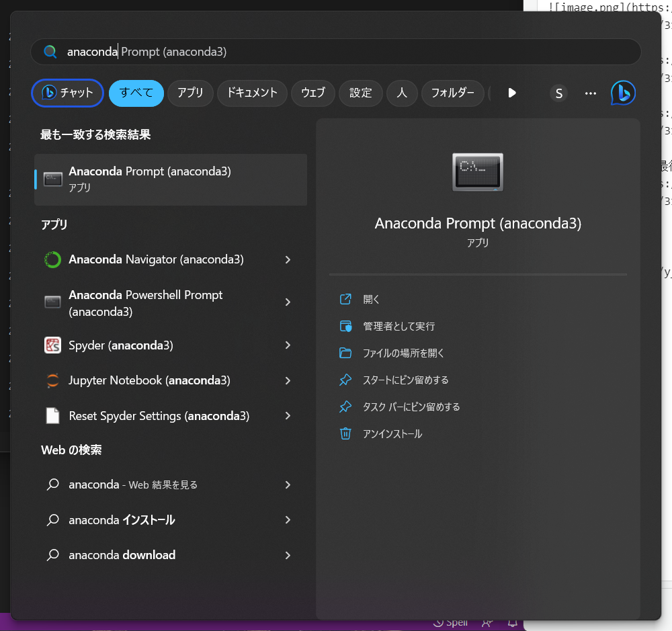Show more search filter categories
Screen dimensions: 672x631
pyautogui.click(x=512, y=93)
